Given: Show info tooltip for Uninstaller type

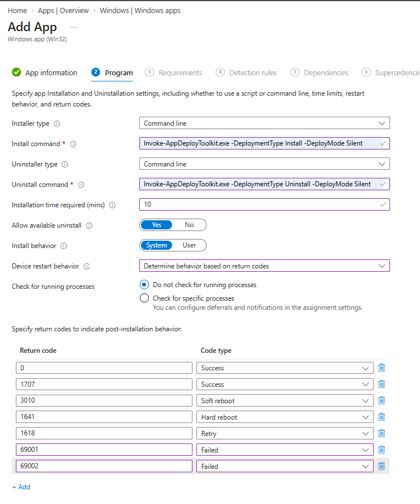Looking at the screenshot, I should tap(65, 165).
